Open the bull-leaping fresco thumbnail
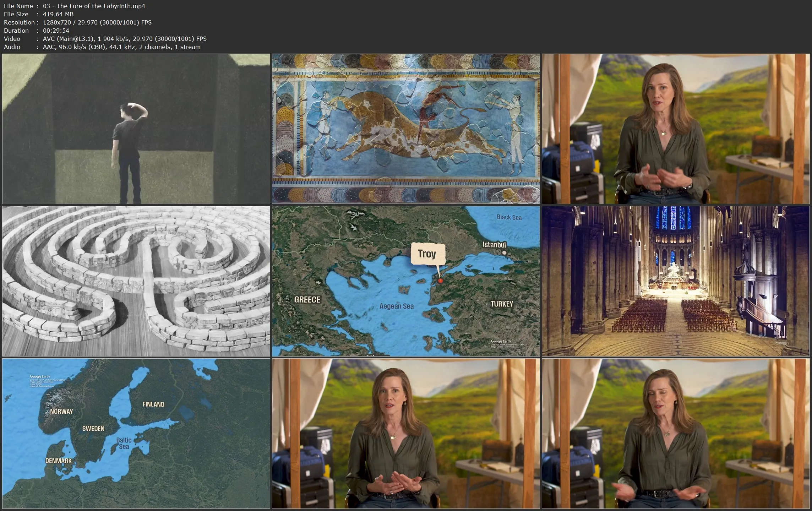 point(406,129)
